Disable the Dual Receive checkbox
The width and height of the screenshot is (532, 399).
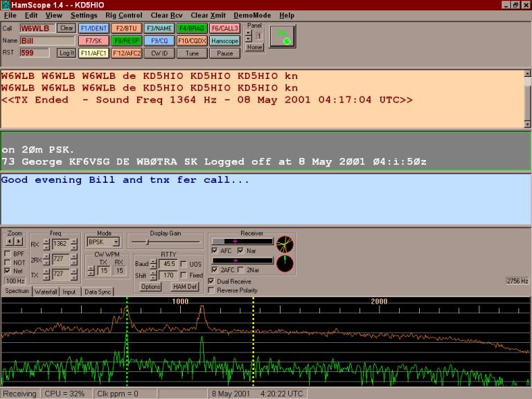pos(211,281)
